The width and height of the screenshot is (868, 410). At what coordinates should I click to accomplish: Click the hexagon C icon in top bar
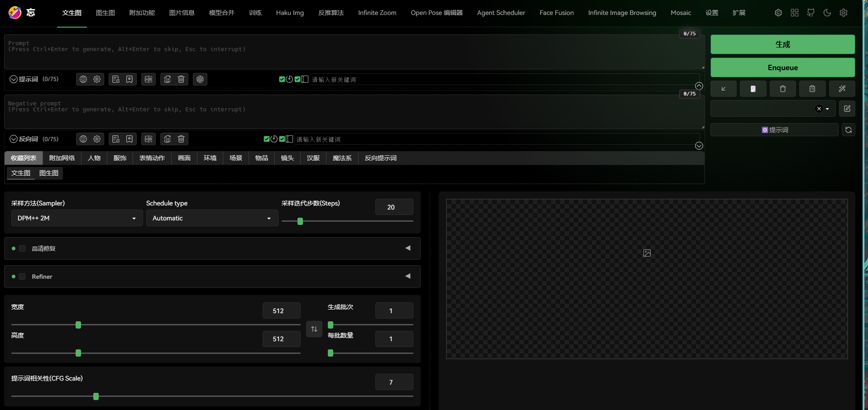pos(778,13)
